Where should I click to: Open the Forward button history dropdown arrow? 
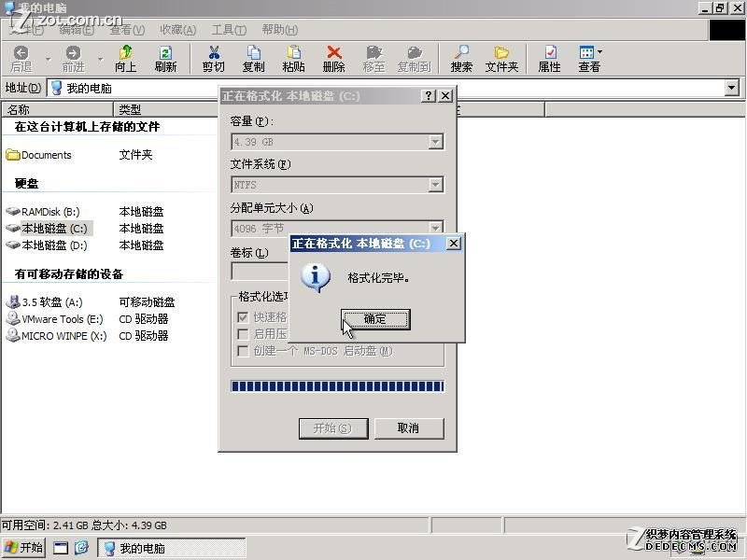pyautogui.click(x=101, y=59)
